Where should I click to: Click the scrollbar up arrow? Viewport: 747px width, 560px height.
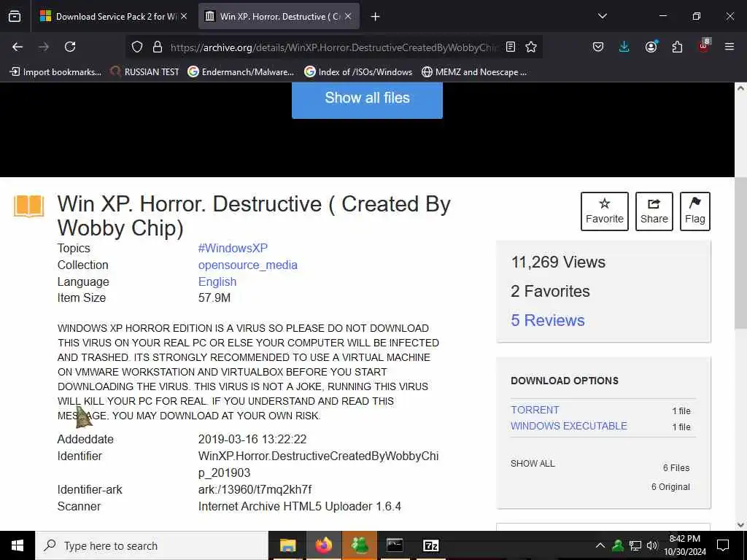pos(740,88)
